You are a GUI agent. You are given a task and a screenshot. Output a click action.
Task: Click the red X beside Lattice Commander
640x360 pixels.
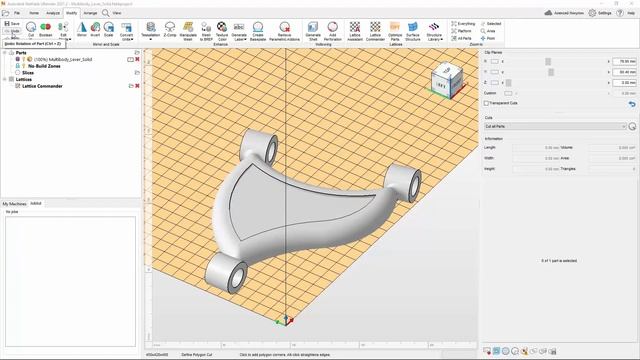point(138,86)
